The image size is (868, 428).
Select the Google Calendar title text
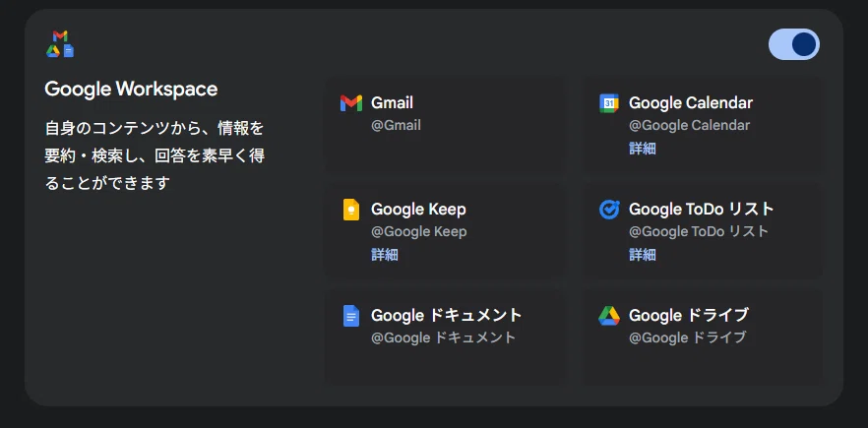point(691,102)
